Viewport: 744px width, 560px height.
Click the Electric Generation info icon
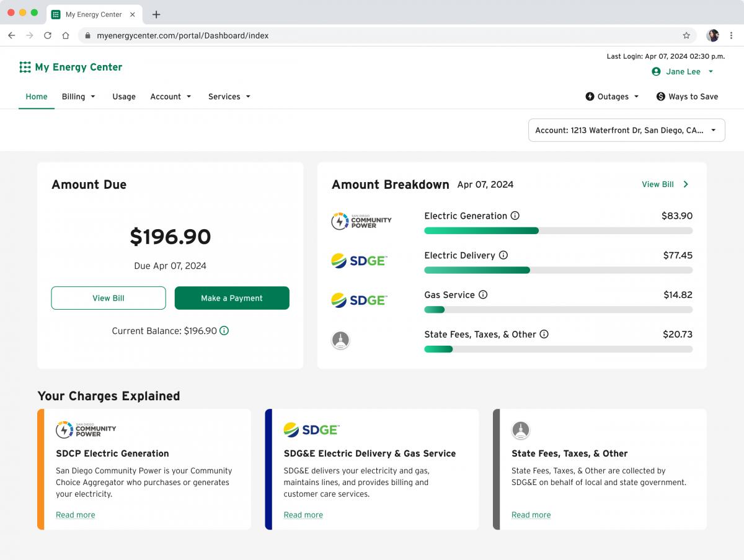515,216
